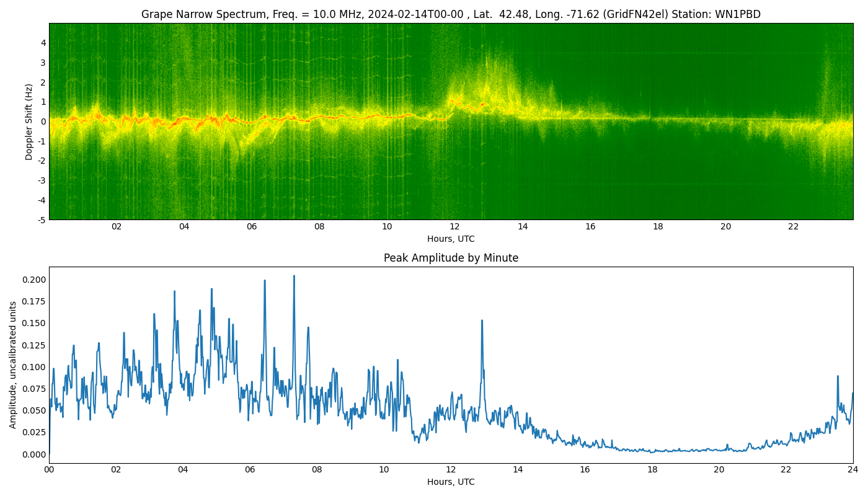This screenshot has width=868, height=496.
Task: Click the amplitude spike near hour 13
Action: pos(482,321)
